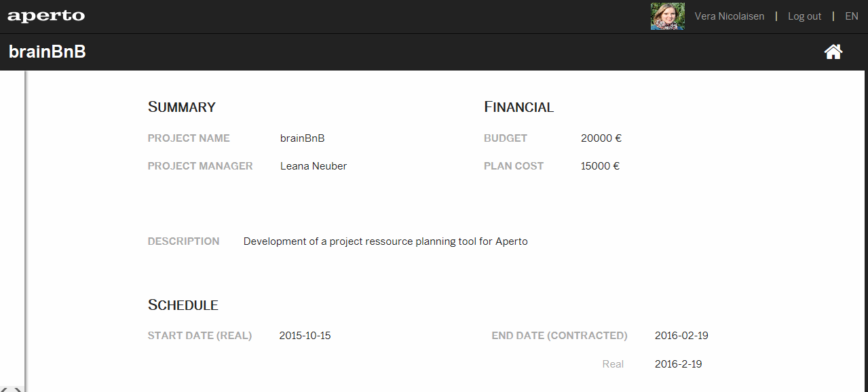Screen dimensions: 868x392
Task: Click Vera Nicolaisen's profile photo
Action: tap(667, 16)
